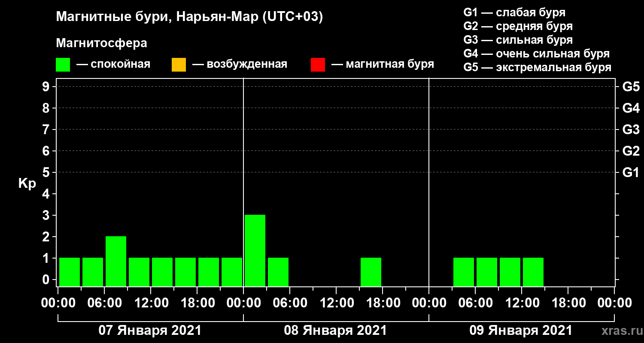Click the lone bar before 18:00 on 08 Января
Screen dimensions: 644x343
point(371,272)
